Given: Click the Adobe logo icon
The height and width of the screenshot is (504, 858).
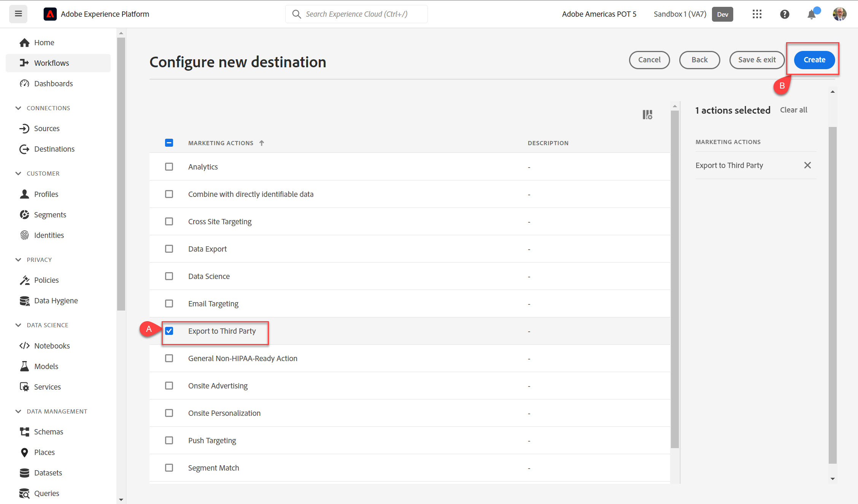Looking at the screenshot, I should 50,14.
